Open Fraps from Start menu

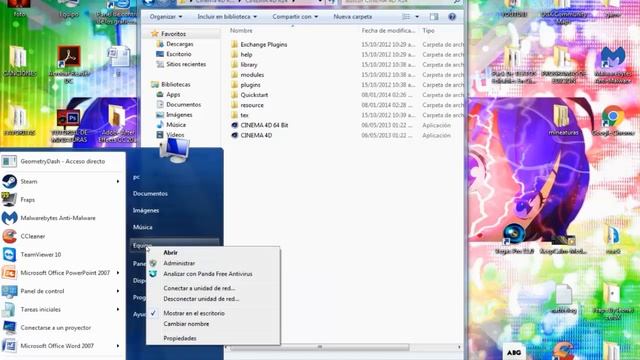[x=62, y=200]
